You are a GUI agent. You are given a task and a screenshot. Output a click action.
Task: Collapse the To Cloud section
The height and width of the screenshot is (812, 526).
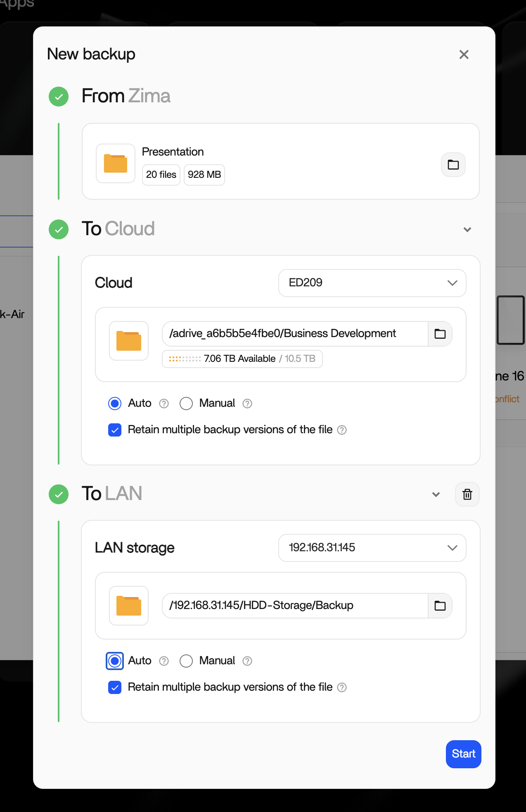tap(467, 229)
